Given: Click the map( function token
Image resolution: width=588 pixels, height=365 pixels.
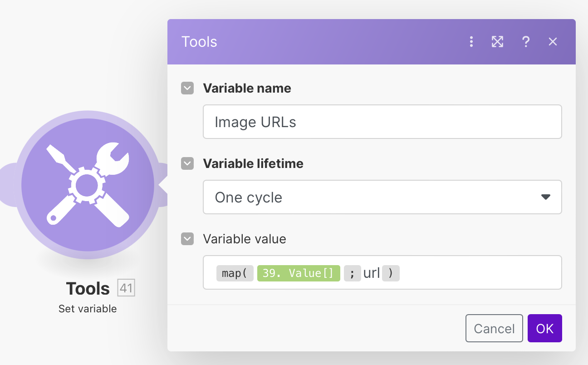Looking at the screenshot, I should pyautogui.click(x=235, y=273).
